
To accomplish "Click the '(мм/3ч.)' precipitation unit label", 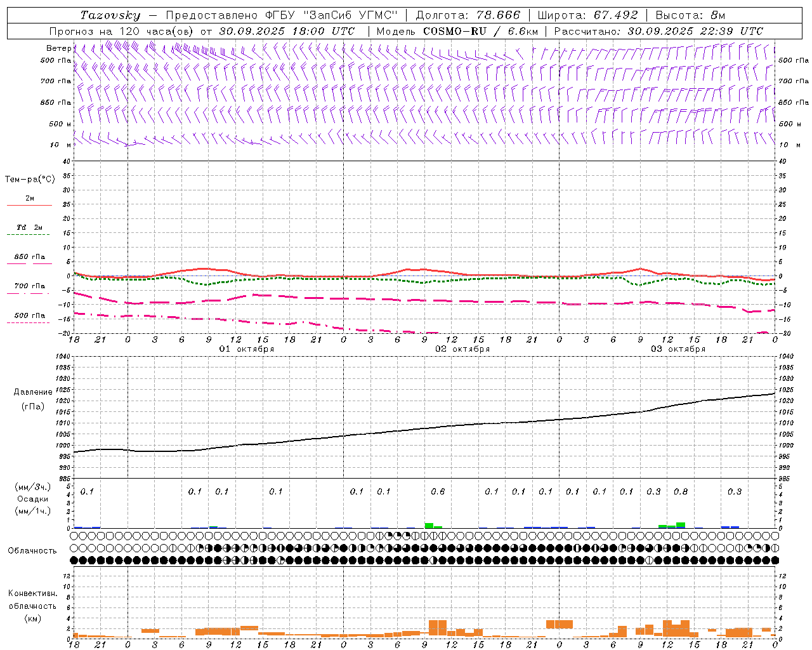I will 32,487.
